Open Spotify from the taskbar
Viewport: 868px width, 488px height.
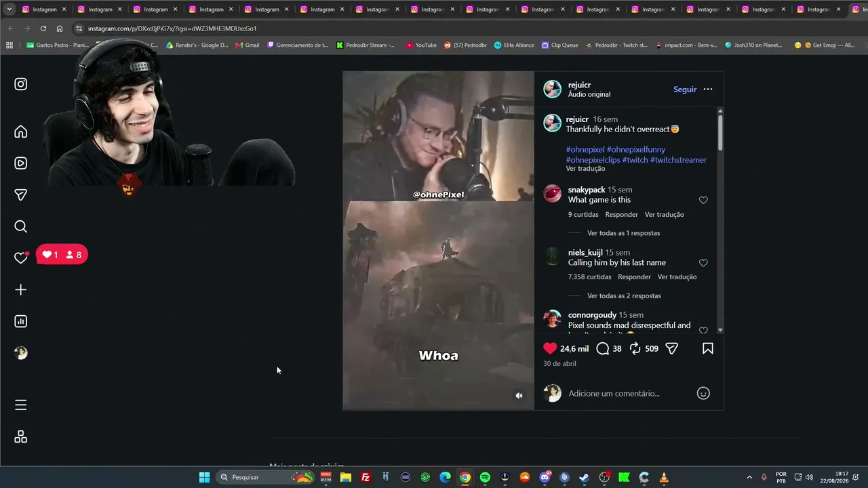pos(485,477)
